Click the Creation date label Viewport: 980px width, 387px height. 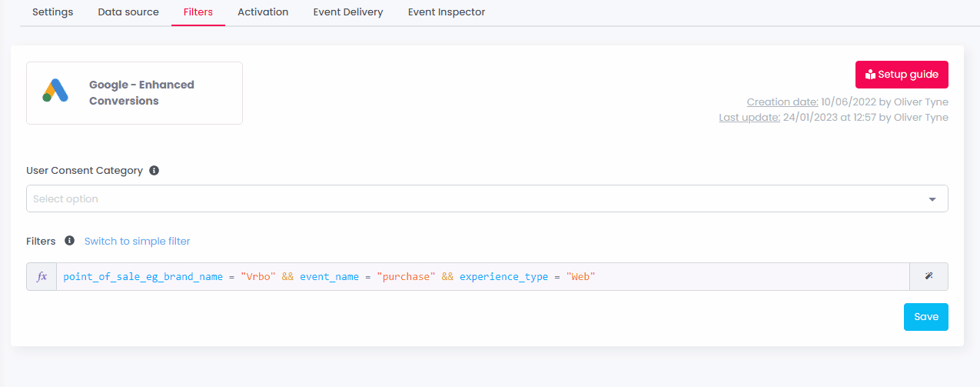coord(783,102)
